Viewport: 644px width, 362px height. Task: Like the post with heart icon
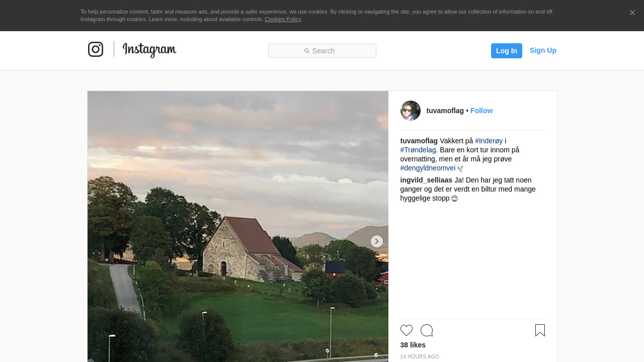[x=407, y=330]
